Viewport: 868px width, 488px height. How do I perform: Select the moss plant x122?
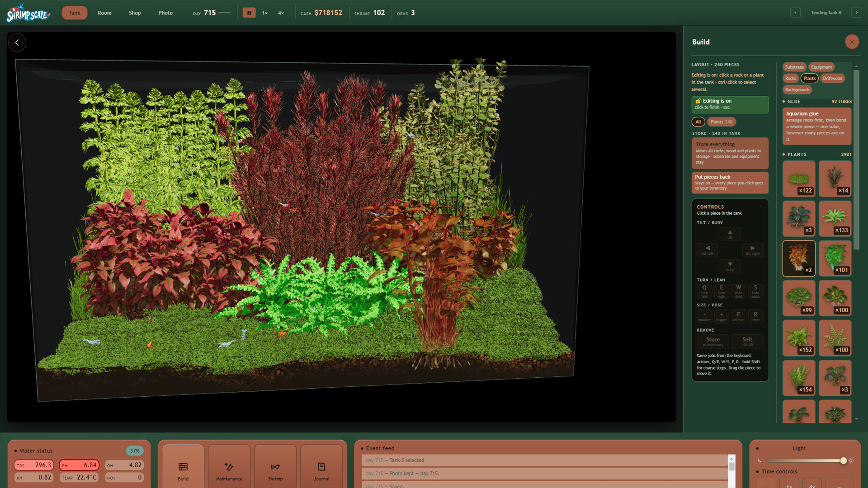[799, 178]
